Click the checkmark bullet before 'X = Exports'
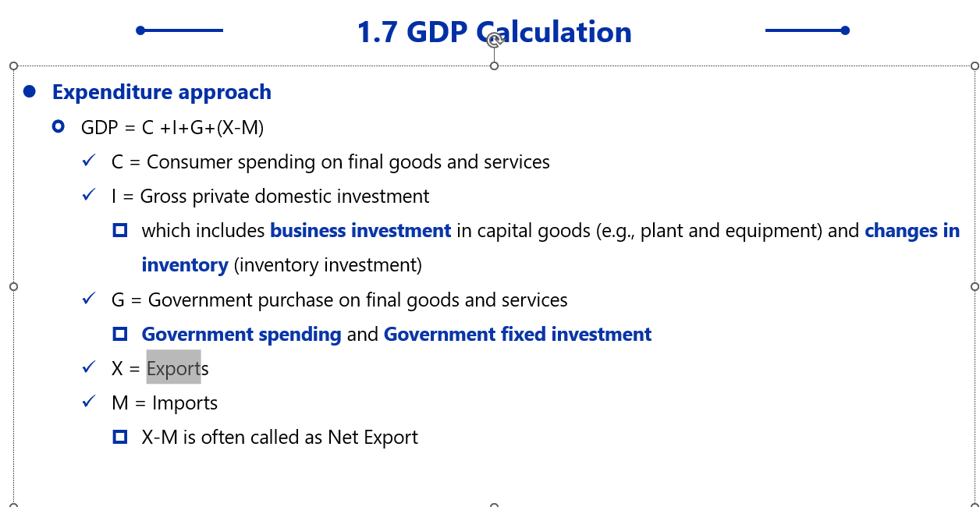 pyautogui.click(x=89, y=367)
